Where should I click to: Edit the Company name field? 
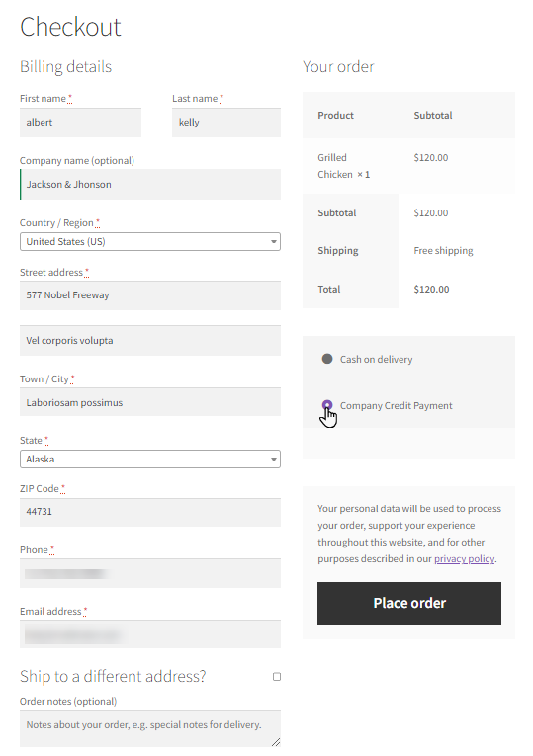coord(150,184)
